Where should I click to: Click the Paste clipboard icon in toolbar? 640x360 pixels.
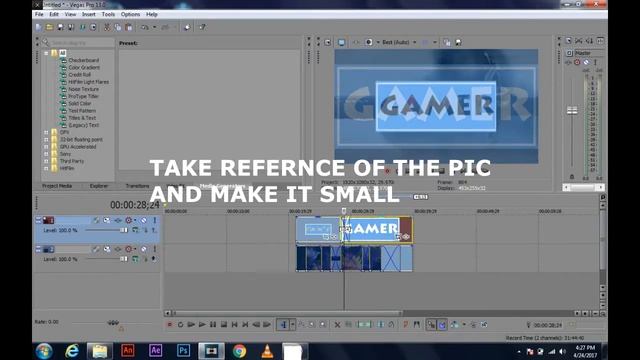pos(129,27)
